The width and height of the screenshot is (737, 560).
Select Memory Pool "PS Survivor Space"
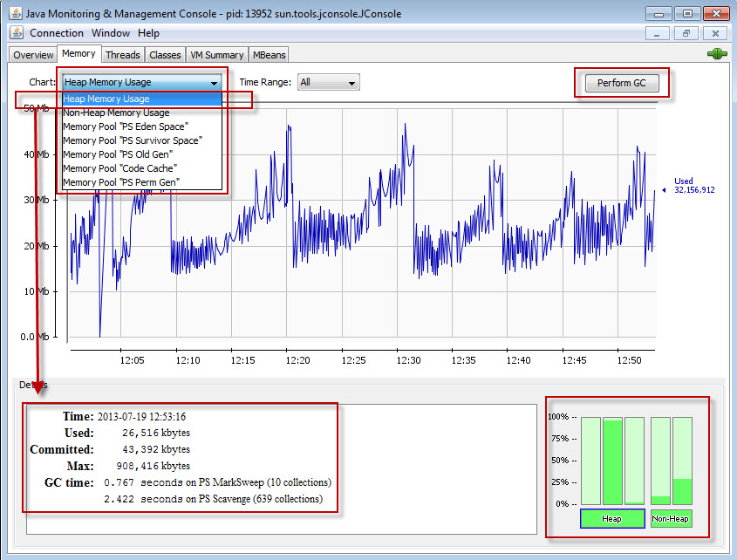click(x=141, y=140)
